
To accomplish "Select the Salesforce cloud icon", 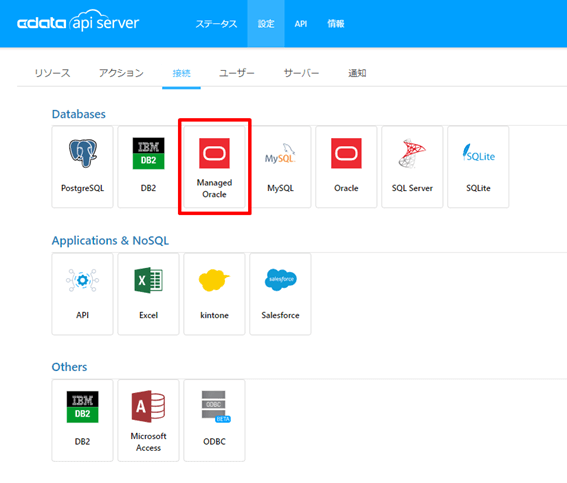I will tap(281, 280).
